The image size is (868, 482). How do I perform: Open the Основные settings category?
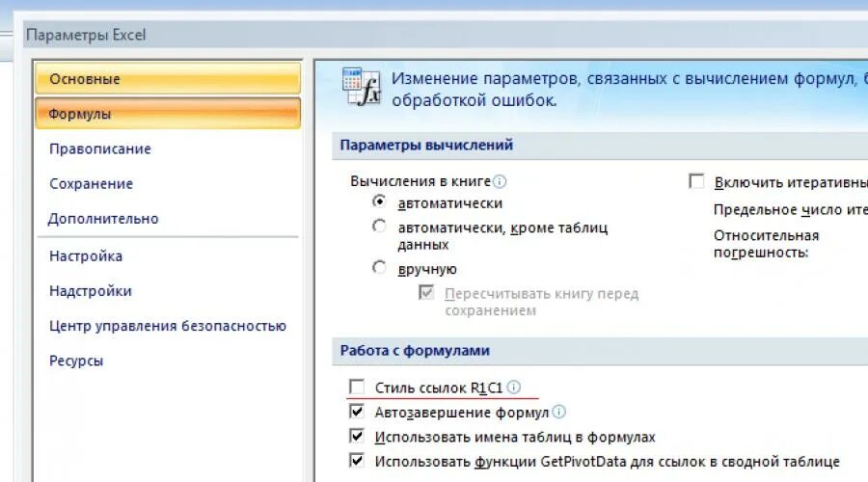tap(168, 79)
